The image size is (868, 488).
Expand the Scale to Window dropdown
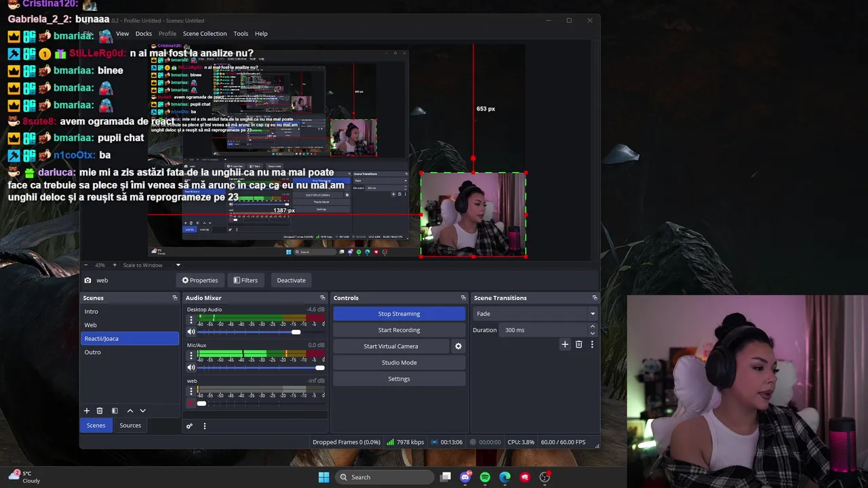click(178, 265)
